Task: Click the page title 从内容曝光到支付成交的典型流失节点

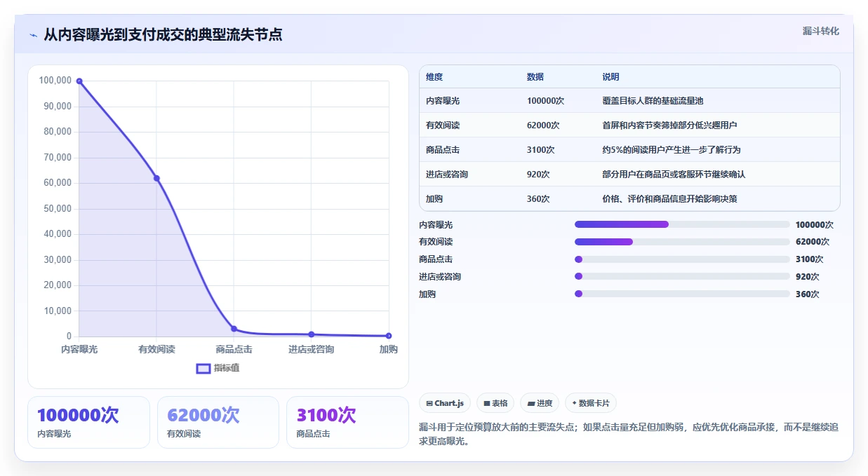Action: (163, 35)
